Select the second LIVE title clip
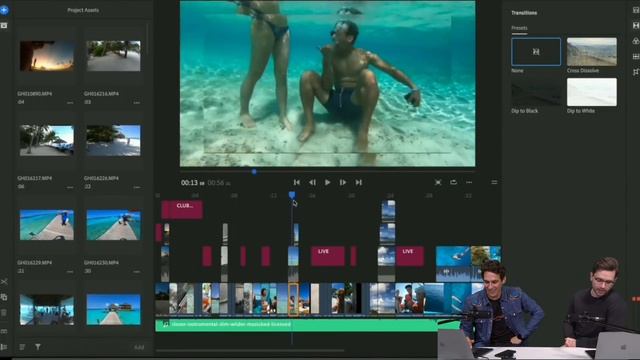 pos(410,256)
